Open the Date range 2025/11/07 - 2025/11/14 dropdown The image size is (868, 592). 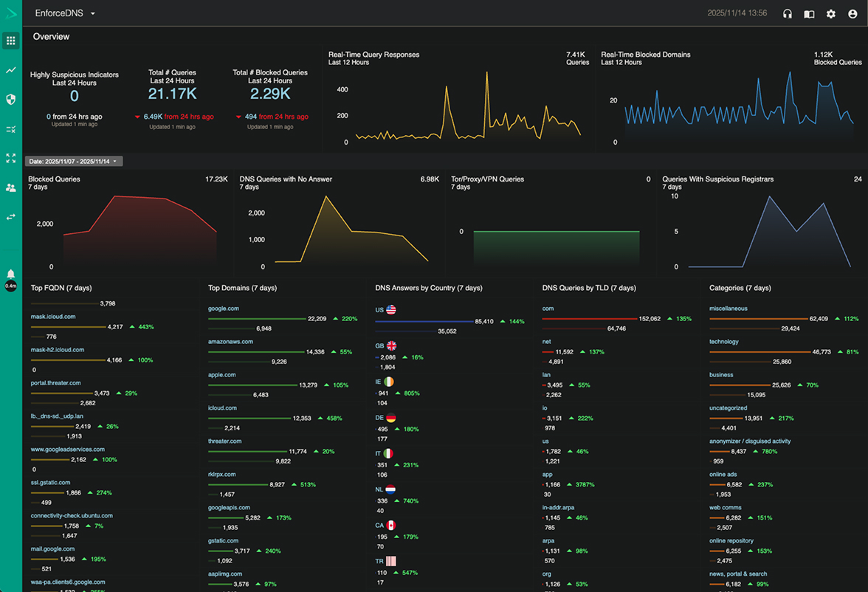click(x=74, y=161)
